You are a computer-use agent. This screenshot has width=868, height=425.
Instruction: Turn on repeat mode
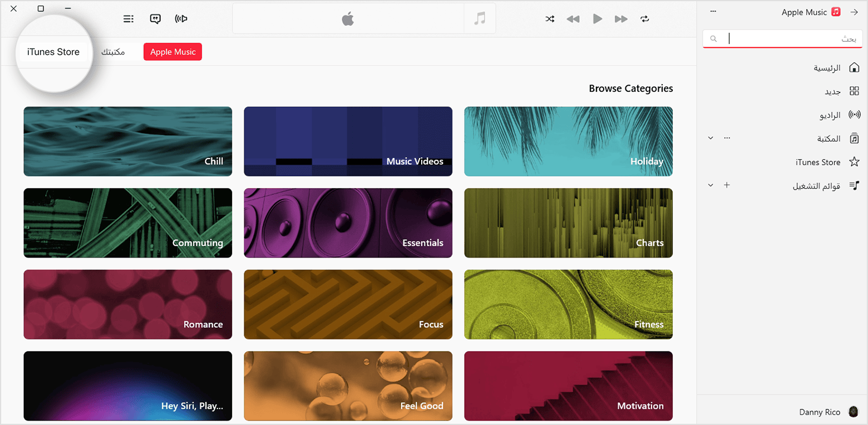(645, 18)
